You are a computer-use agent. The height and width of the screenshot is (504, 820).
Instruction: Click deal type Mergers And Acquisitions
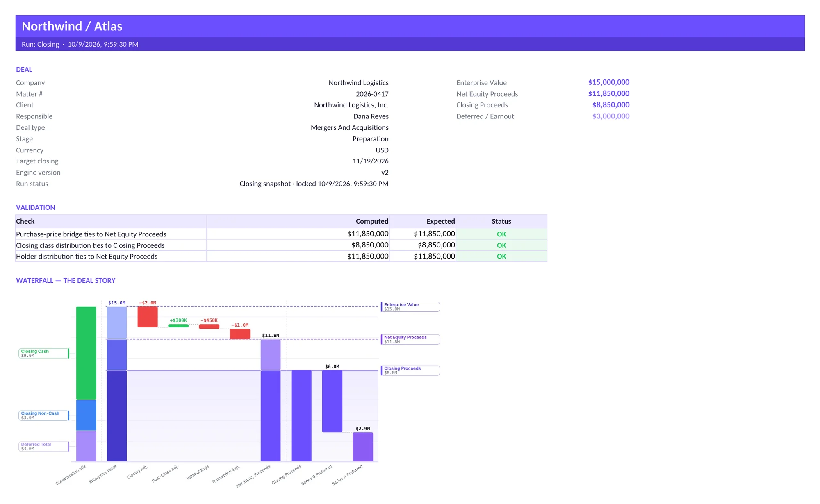coord(350,127)
